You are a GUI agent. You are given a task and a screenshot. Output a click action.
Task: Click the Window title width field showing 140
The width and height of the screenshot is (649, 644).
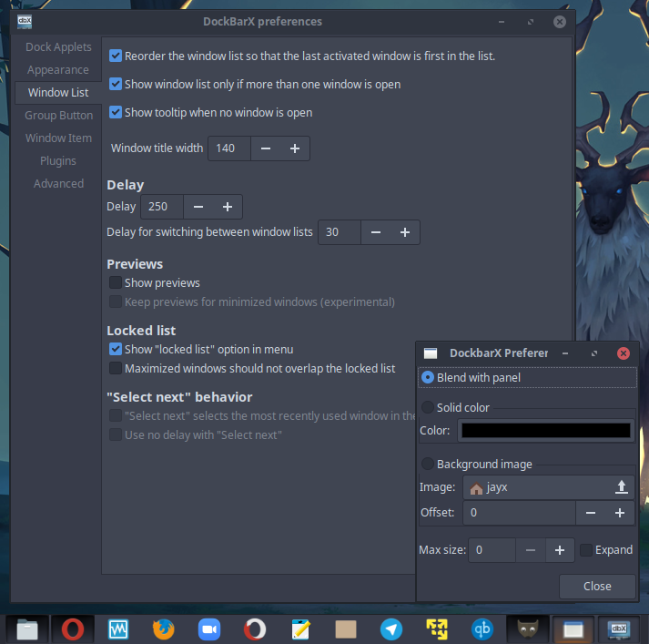click(x=229, y=148)
